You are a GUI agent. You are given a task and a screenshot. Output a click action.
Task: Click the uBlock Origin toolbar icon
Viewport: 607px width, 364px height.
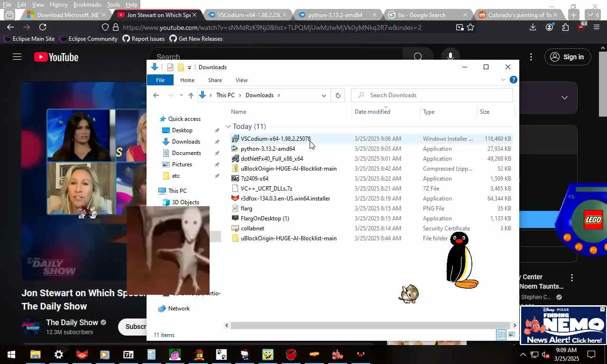[x=581, y=27]
